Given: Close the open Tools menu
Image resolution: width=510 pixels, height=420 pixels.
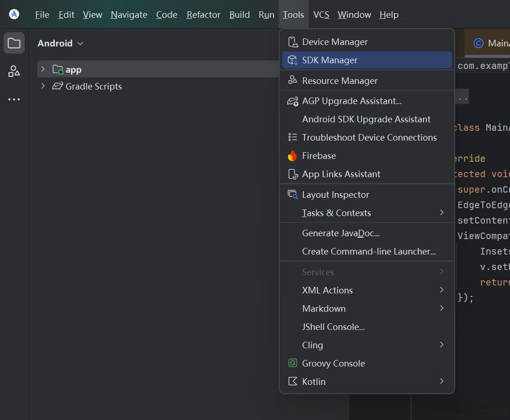Looking at the screenshot, I should [x=293, y=15].
